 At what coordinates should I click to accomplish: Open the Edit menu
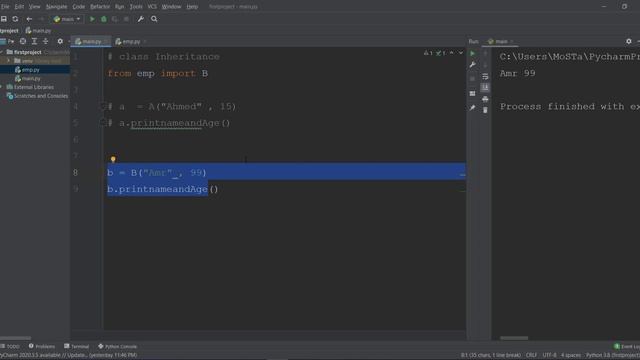click(19, 7)
